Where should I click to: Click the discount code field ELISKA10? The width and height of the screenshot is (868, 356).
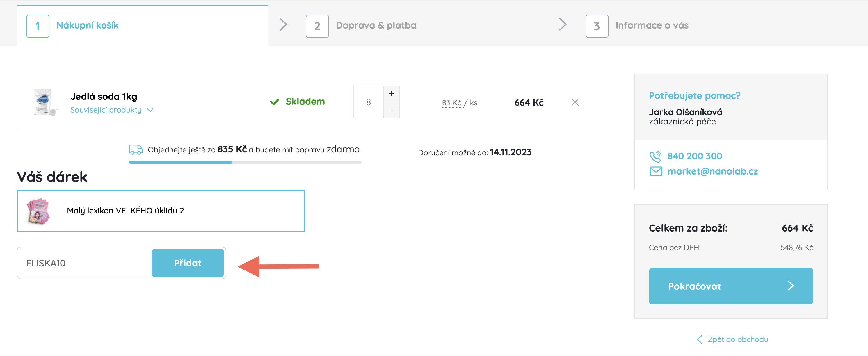[85, 263]
